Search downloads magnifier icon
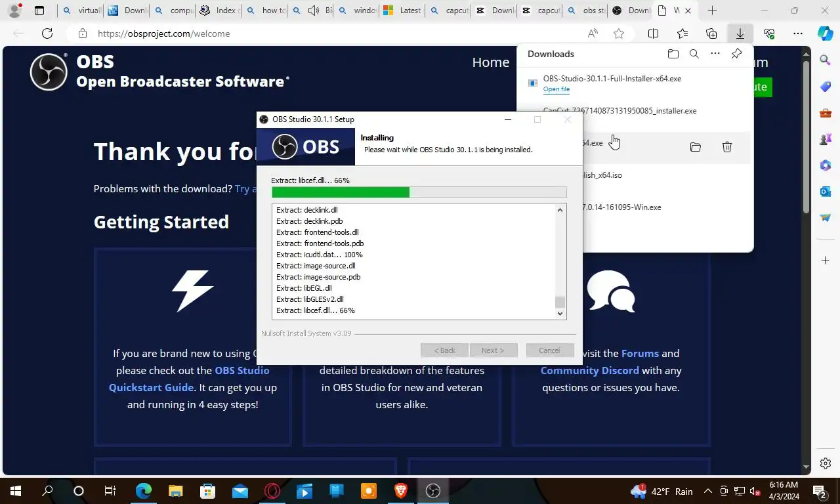Image resolution: width=840 pixels, height=504 pixels. [694, 54]
